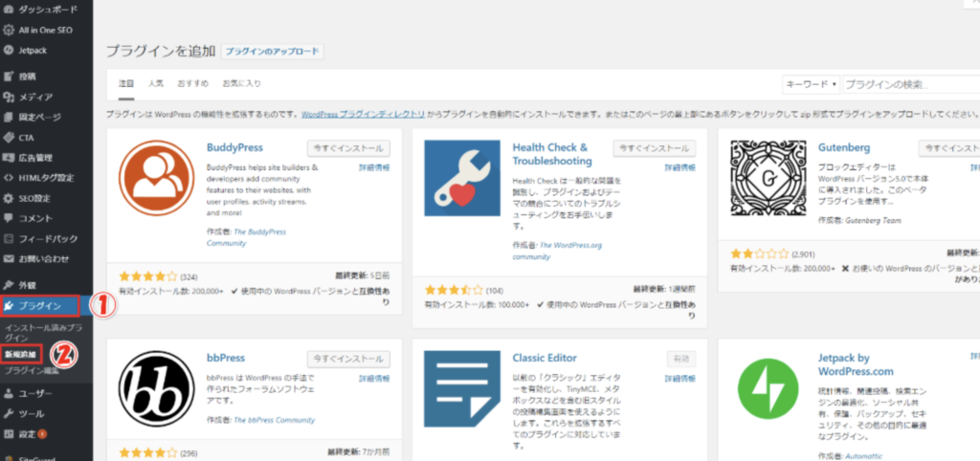Viewport: 980px width, 461px height.
Task: Click the bbPress plugin title
Action: tap(226, 358)
